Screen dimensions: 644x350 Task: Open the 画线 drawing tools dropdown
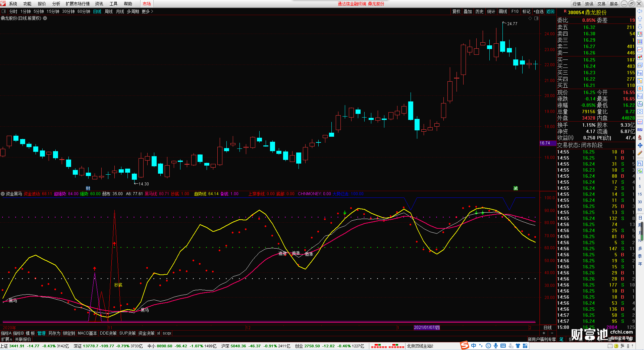click(x=503, y=11)
